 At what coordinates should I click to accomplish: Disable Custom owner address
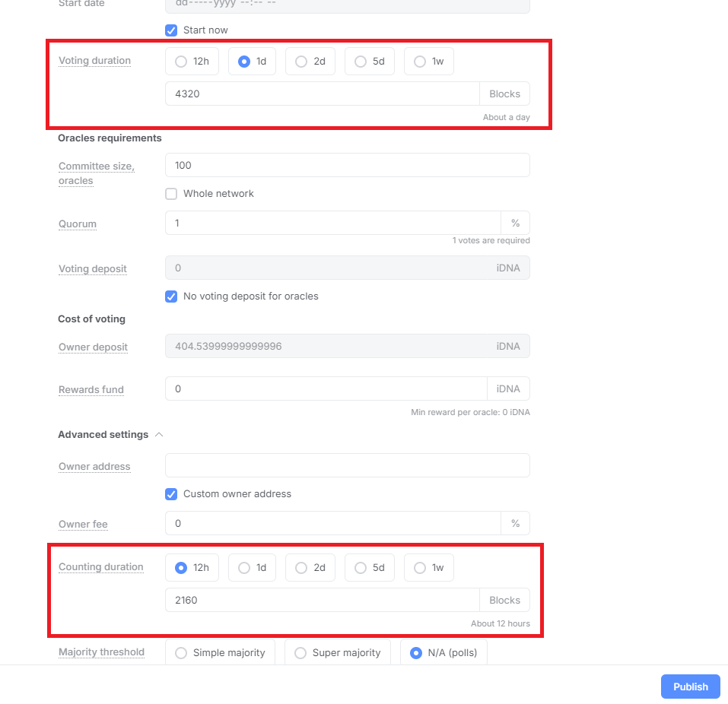tap(171, 493)
